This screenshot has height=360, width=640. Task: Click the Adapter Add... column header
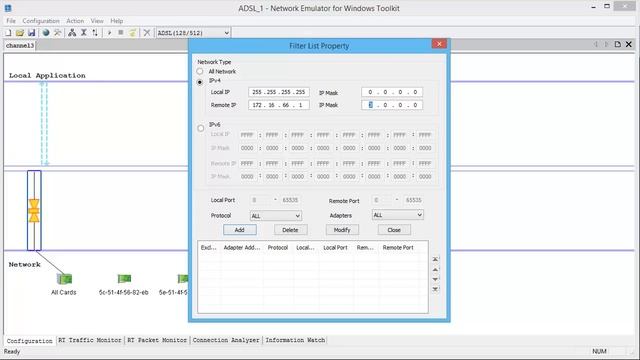[x=242, y=247]
